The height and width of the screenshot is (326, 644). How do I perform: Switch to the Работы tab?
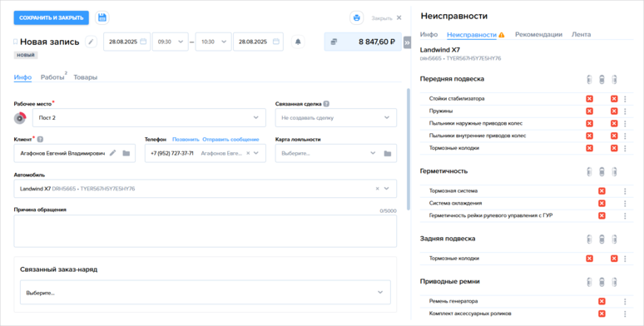(x=52, y=77)
